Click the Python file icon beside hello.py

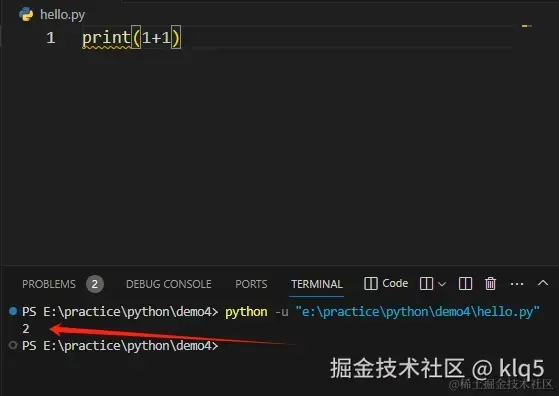pyautogui.click(x=26, y=15)
